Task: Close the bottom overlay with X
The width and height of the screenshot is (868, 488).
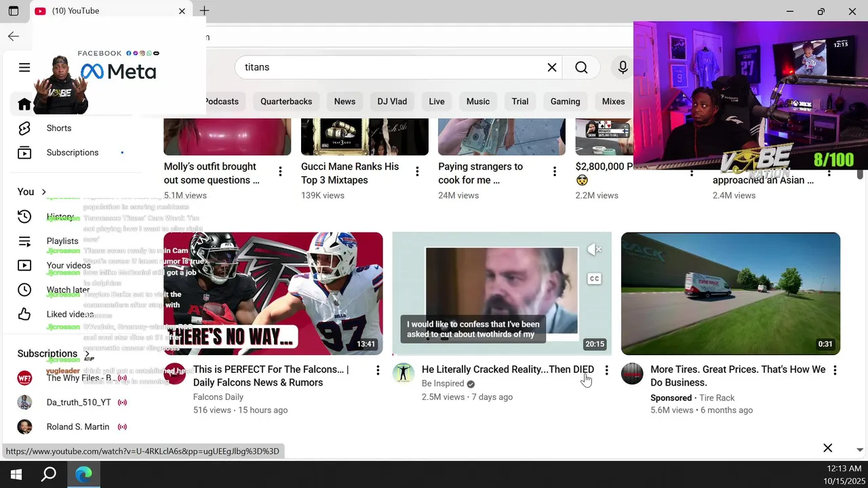Action: pos(827,448)
